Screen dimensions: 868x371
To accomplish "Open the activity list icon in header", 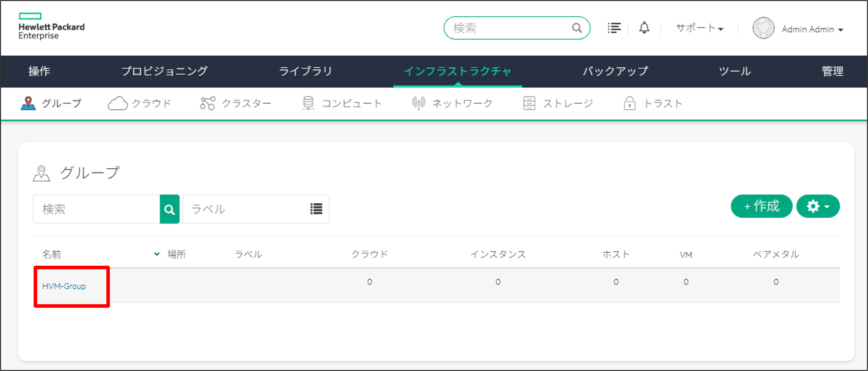I will coord(614,28).
